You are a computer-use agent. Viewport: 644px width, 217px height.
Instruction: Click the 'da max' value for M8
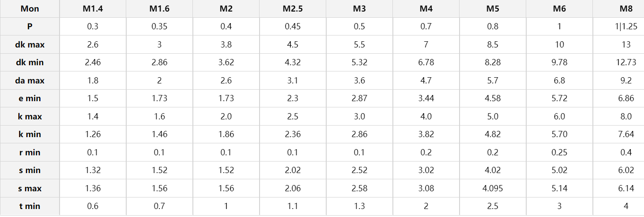[626, 81]
